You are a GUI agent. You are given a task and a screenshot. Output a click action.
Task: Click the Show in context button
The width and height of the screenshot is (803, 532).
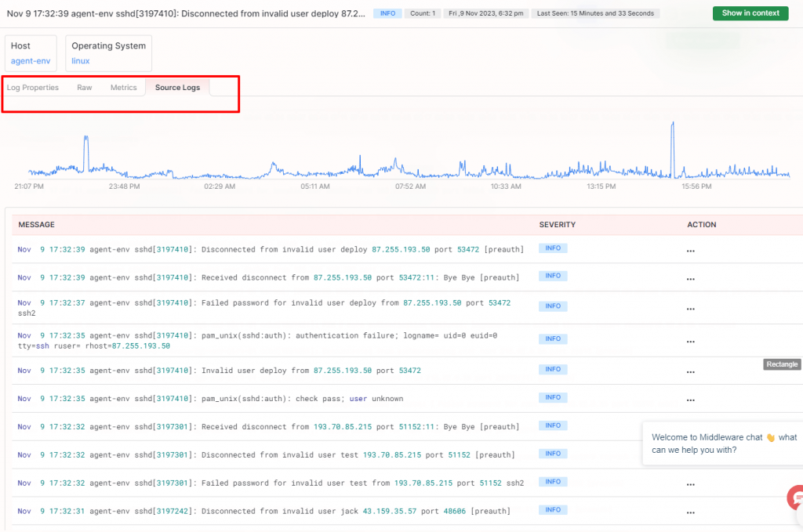[x=750, y=13]
